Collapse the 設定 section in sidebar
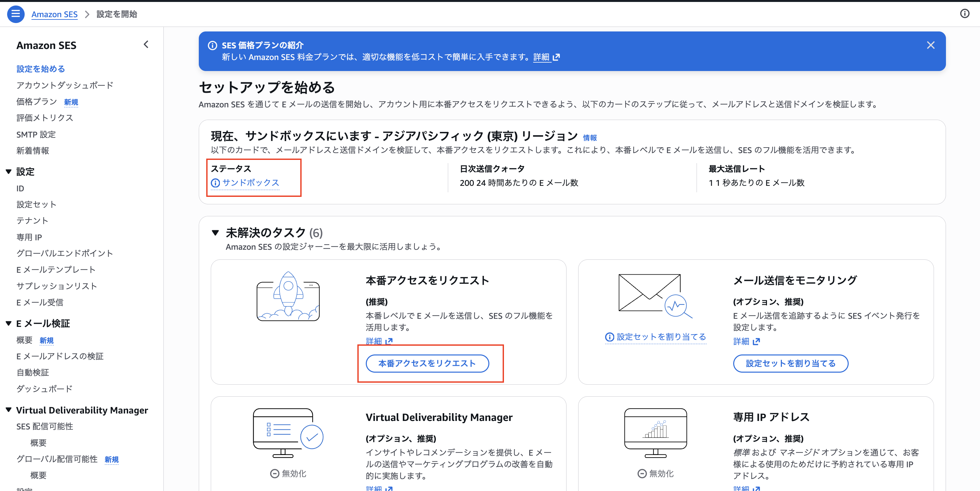 [8, 172]
